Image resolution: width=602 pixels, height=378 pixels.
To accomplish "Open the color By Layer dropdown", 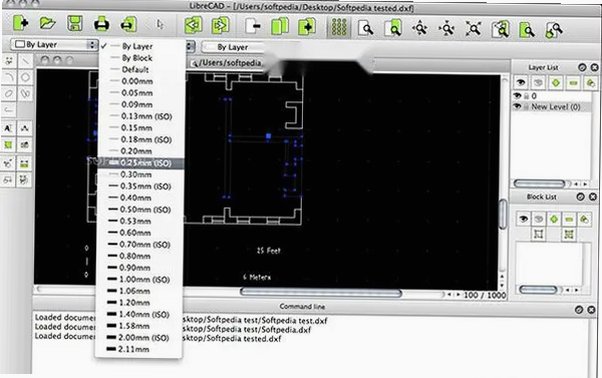I will coord(54,45).
